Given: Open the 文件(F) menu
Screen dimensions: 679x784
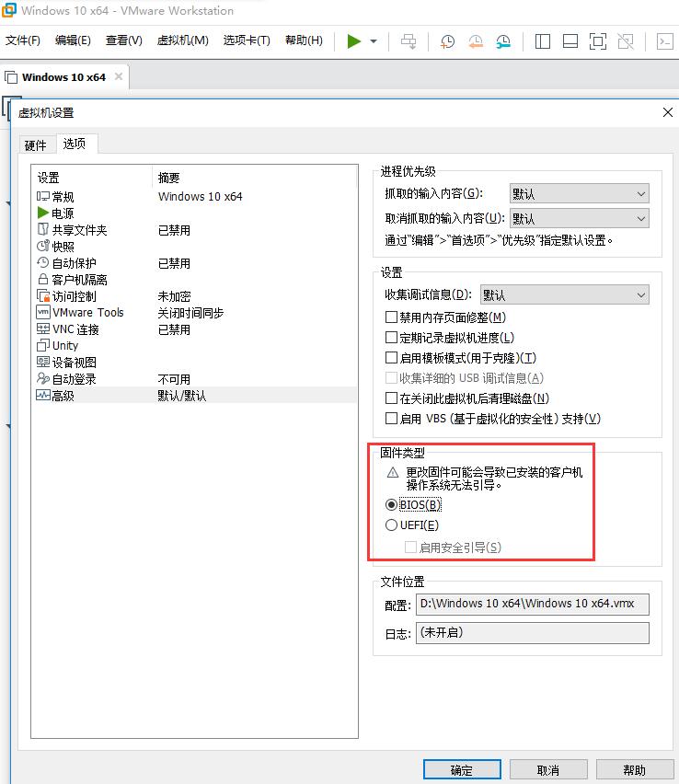Looking at the screenshot, I should point(22,40).
